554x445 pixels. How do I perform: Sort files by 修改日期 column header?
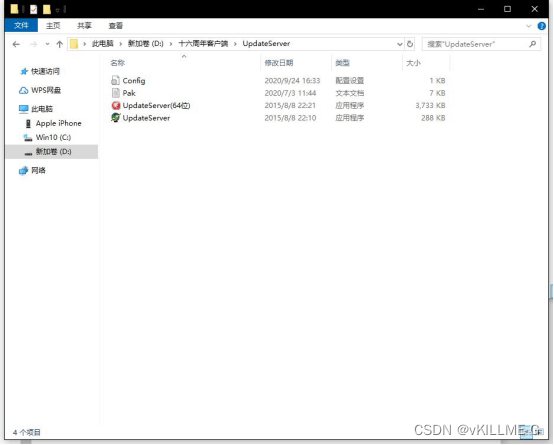tap(279, 63)
